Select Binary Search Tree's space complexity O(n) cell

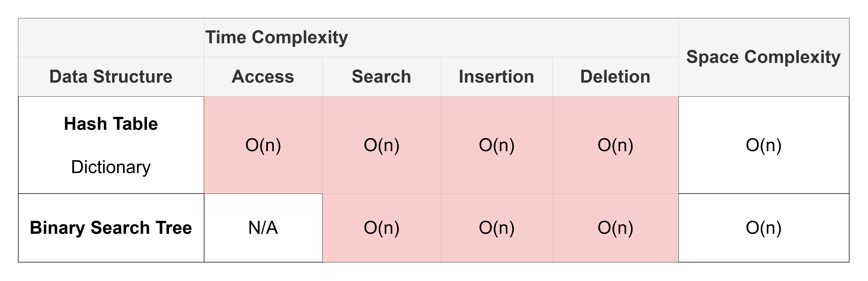[763, 228]
